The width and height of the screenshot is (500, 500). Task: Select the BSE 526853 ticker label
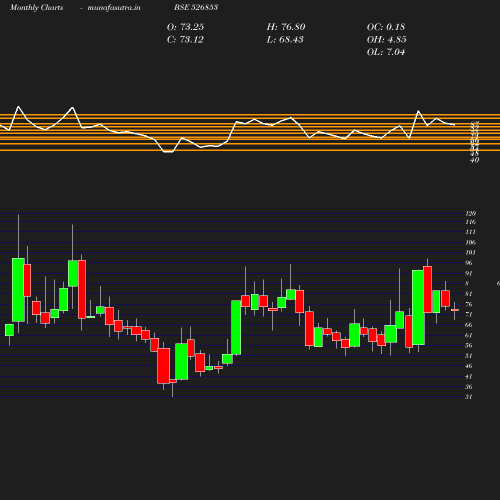click(x=196, y=7)
